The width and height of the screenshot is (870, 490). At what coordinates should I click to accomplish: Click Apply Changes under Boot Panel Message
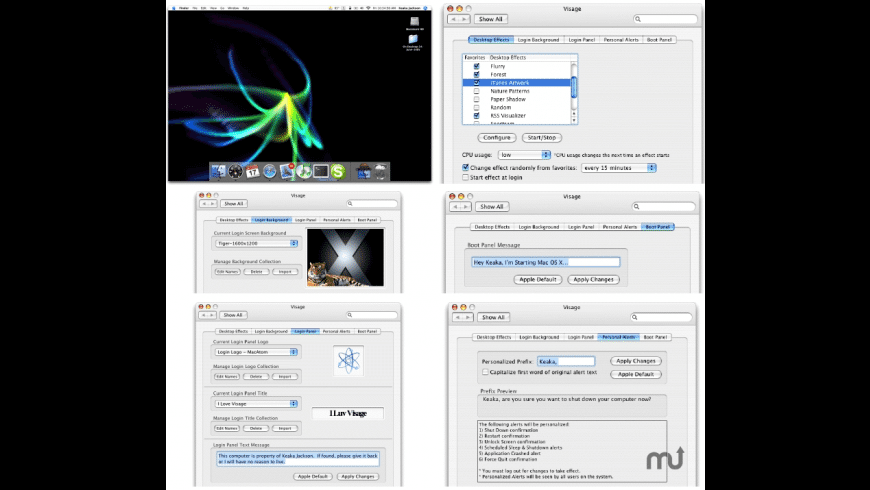(593, 280)
